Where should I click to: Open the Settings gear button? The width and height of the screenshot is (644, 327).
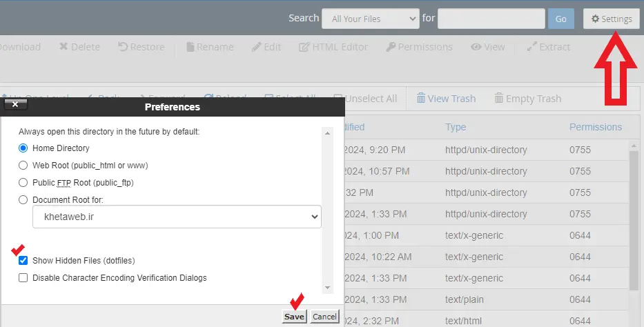coord(611,19)
